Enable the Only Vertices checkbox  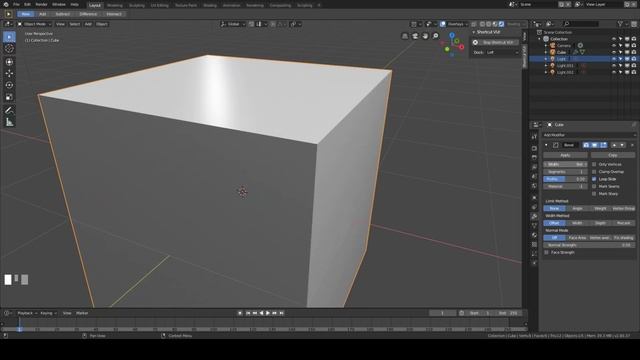(x=594, y=164)
